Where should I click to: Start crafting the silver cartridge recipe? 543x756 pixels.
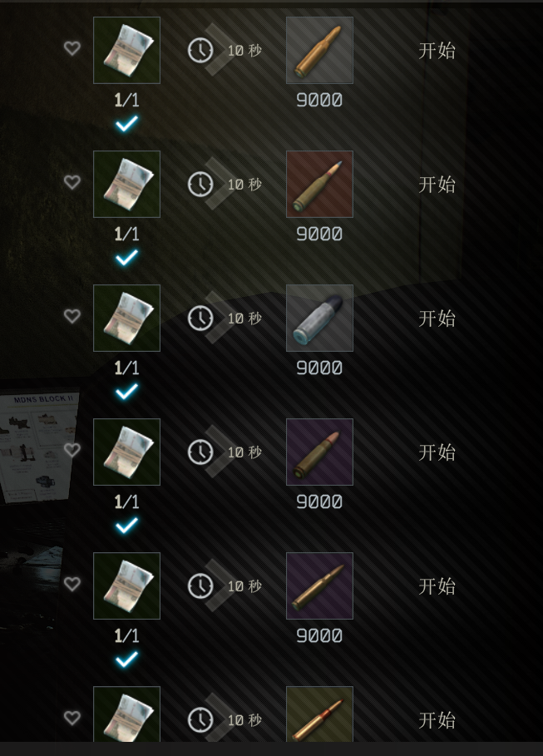click(x=437, y=319)
